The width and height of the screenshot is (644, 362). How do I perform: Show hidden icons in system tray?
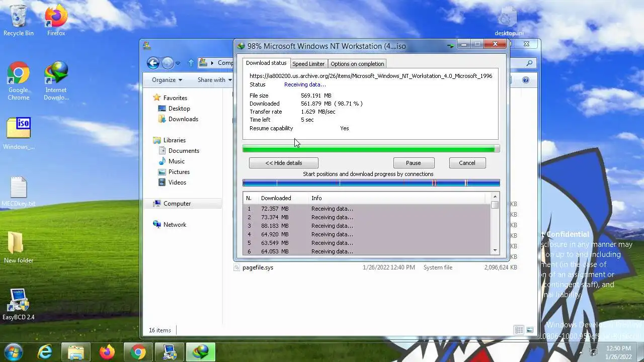pyautogui.click(x=581, y=352)
